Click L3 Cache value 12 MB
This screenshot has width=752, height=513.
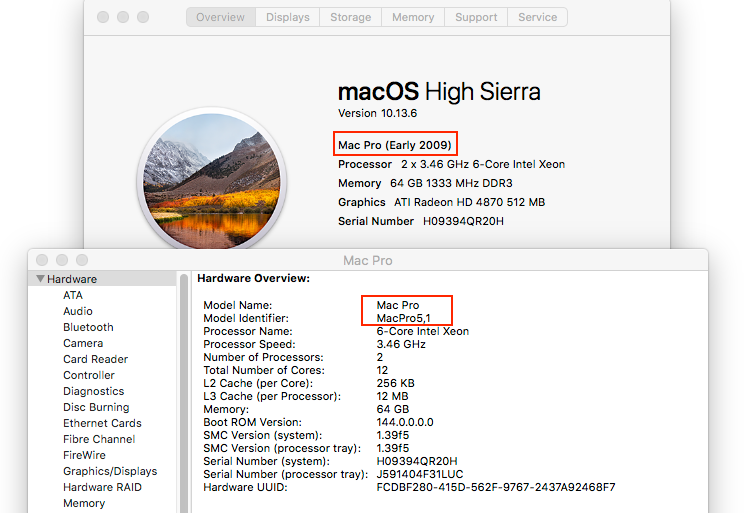[392, 396]
